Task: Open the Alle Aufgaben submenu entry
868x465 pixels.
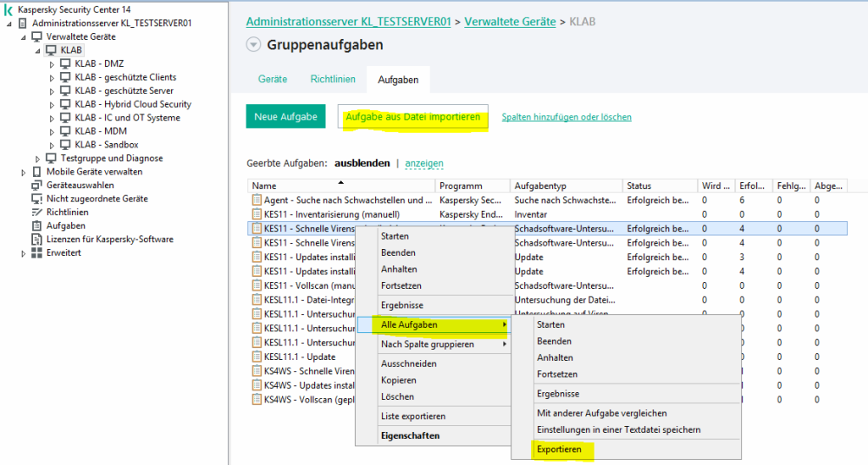Action: coord(433,325)
